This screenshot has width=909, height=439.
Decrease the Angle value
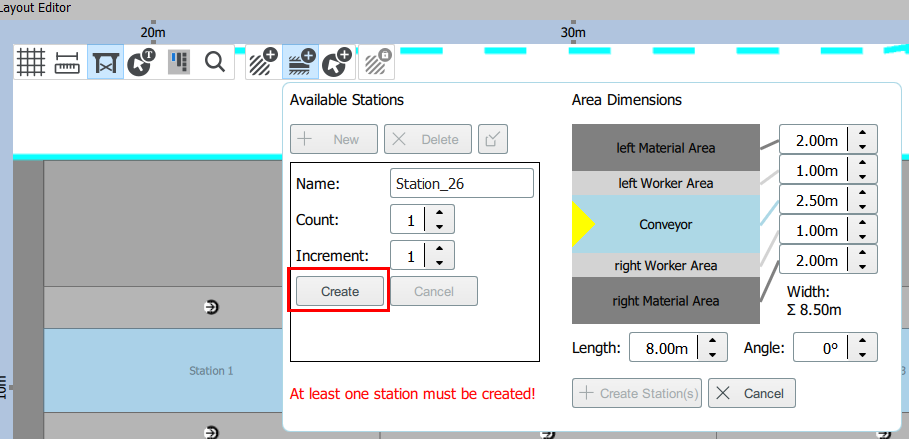[863, 355]
